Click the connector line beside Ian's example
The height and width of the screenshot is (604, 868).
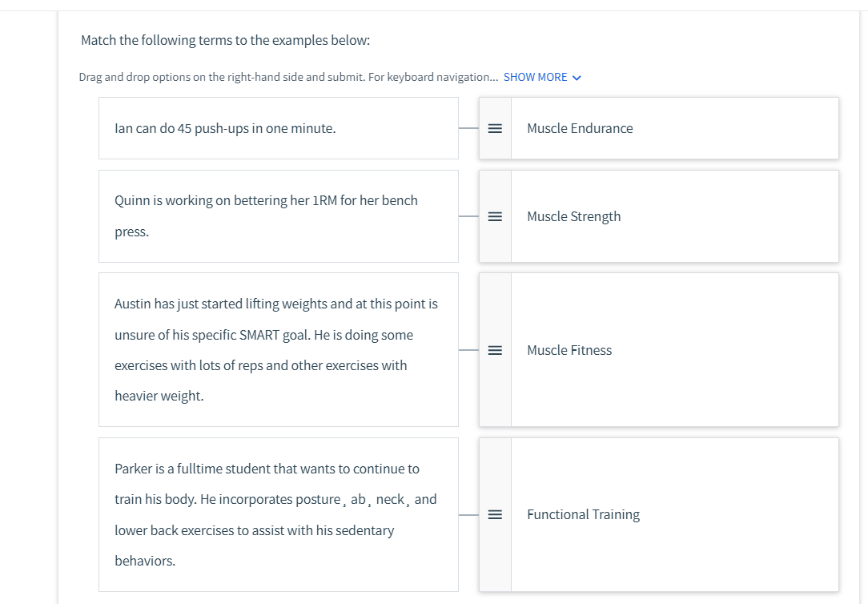click(468, 128)
